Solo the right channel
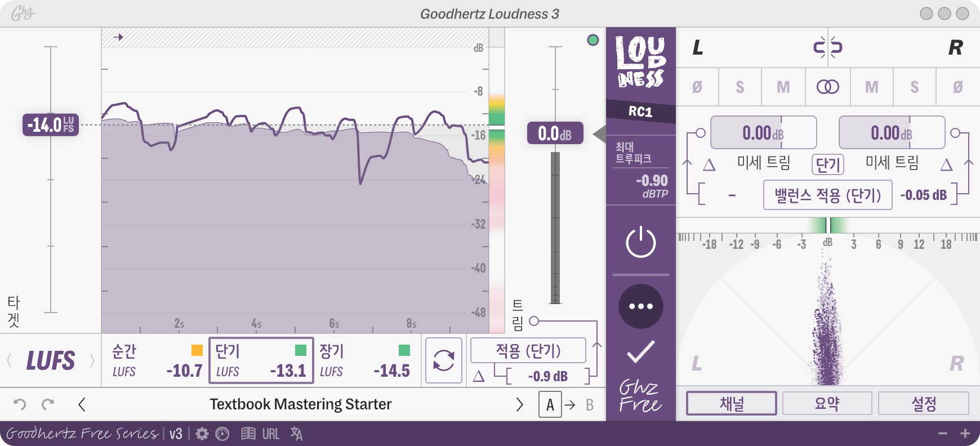This screenshot has height=446, width=980. coord(915,87)
